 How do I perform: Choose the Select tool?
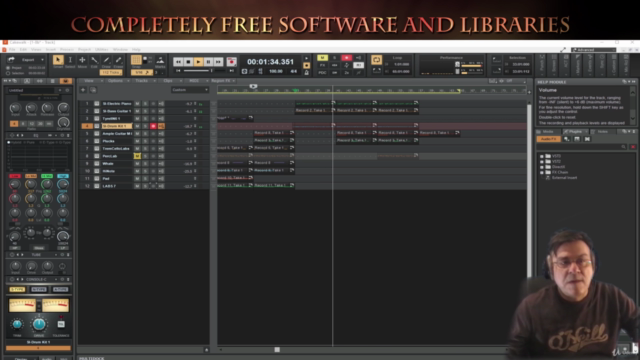pyautogui.click(x=70, y=60)
